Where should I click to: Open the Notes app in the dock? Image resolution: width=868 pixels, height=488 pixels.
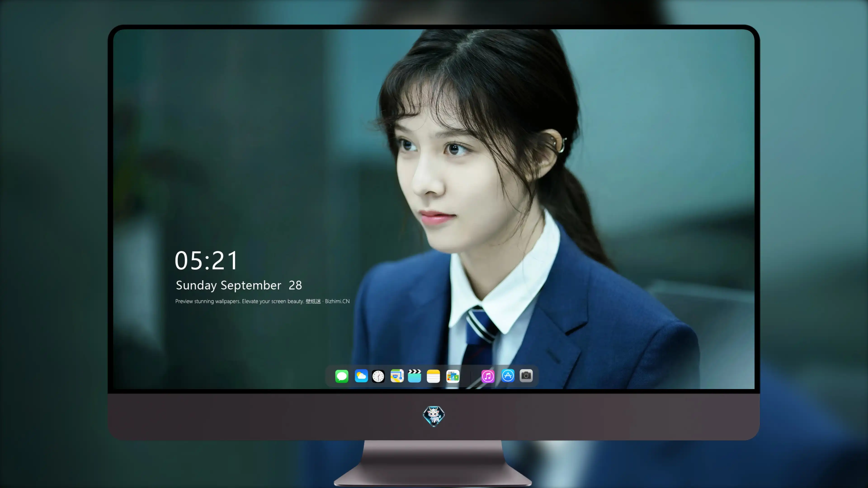(x=433, y=376)
